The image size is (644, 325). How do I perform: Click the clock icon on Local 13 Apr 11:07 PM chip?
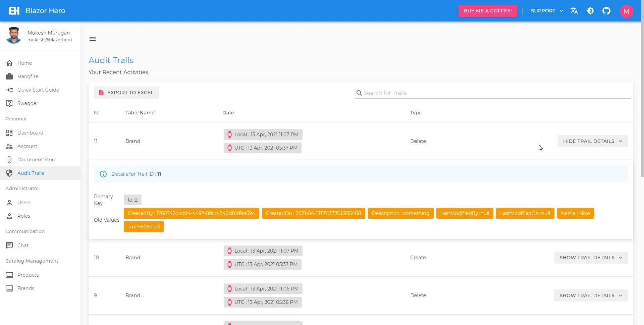(230, 134)
